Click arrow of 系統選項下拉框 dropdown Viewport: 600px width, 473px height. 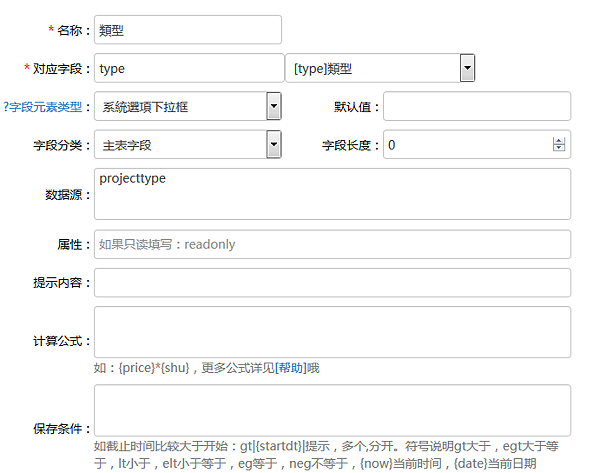click(274, 106)
